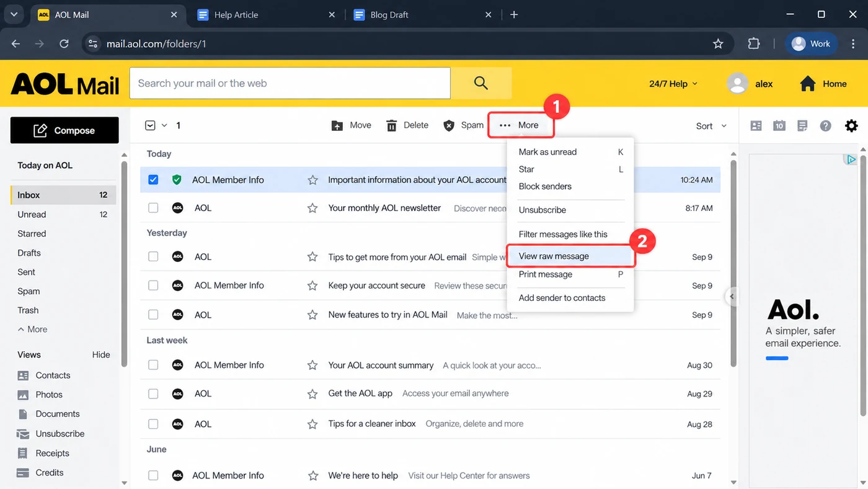868x489 pixels.
Task: Choose Print message menu item
Action: (570, 274)
